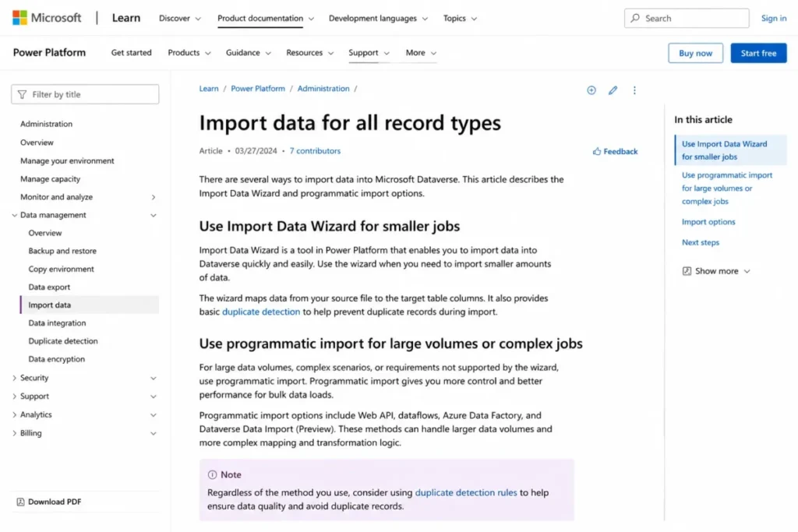Click the Microsoft logo
The image size is (798, 532).
click(x=46, y=18)
